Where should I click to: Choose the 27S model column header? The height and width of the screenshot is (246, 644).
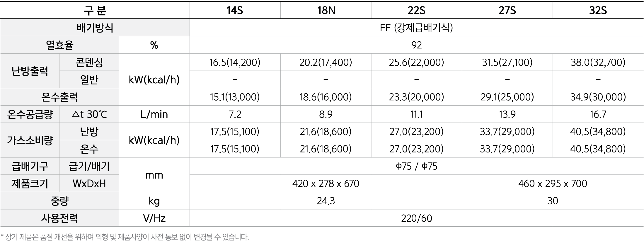click(x=507, y=11)
